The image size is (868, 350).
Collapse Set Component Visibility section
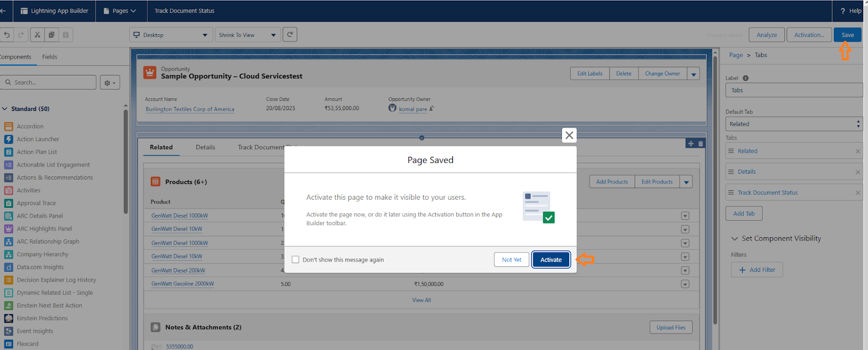click(735, 239)
